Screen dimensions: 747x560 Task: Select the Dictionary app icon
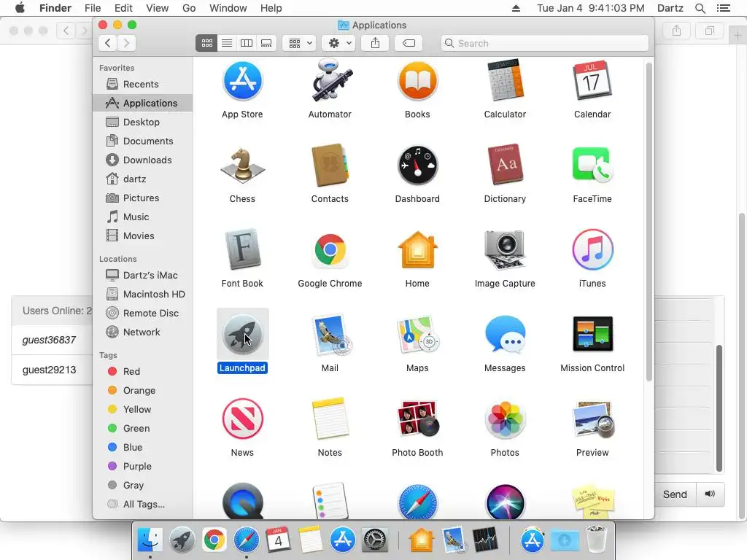point(505,165)
